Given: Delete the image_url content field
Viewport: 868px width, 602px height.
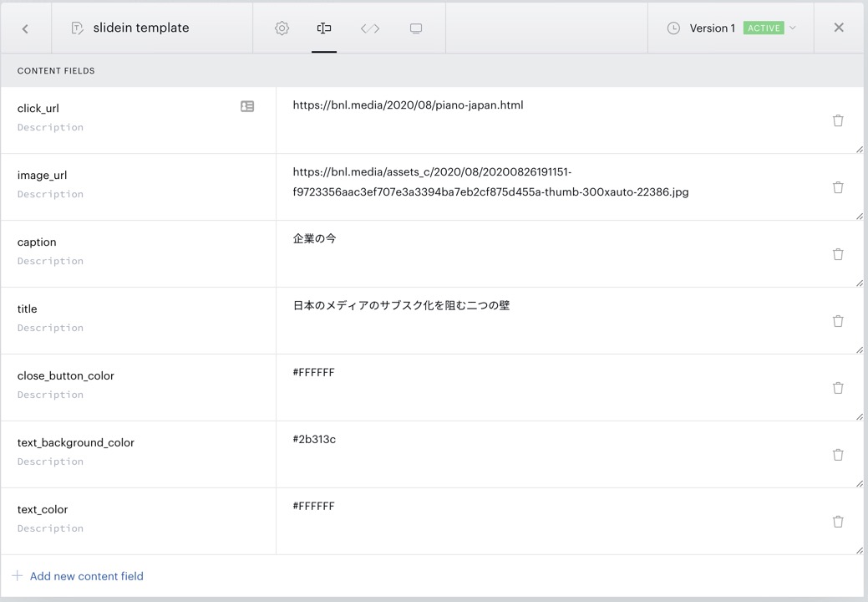Looking at the screenshot, I should click(x=838, y=187).
